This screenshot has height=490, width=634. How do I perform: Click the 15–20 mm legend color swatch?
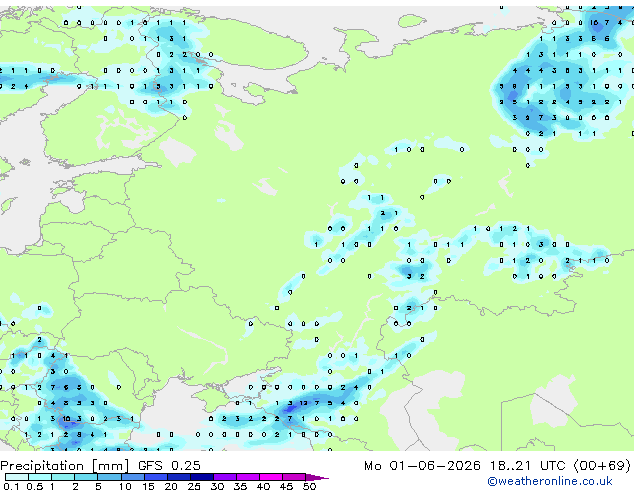[156, 477]
